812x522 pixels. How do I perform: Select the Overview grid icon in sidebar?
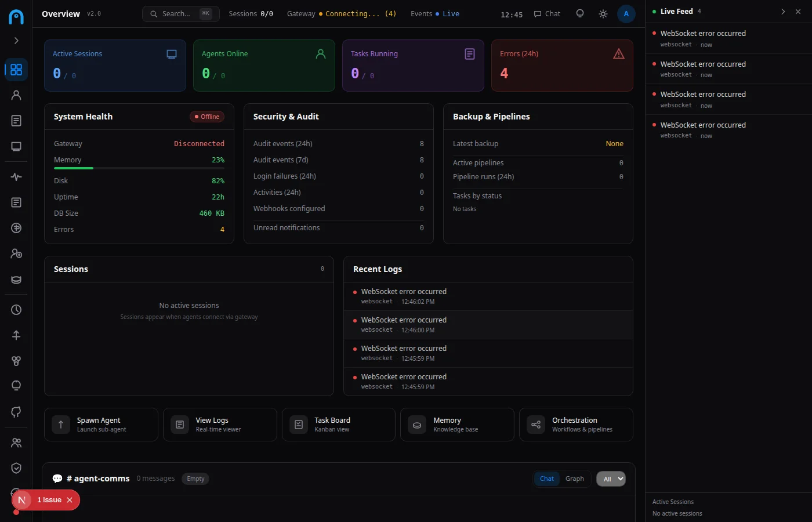[16, 70]
